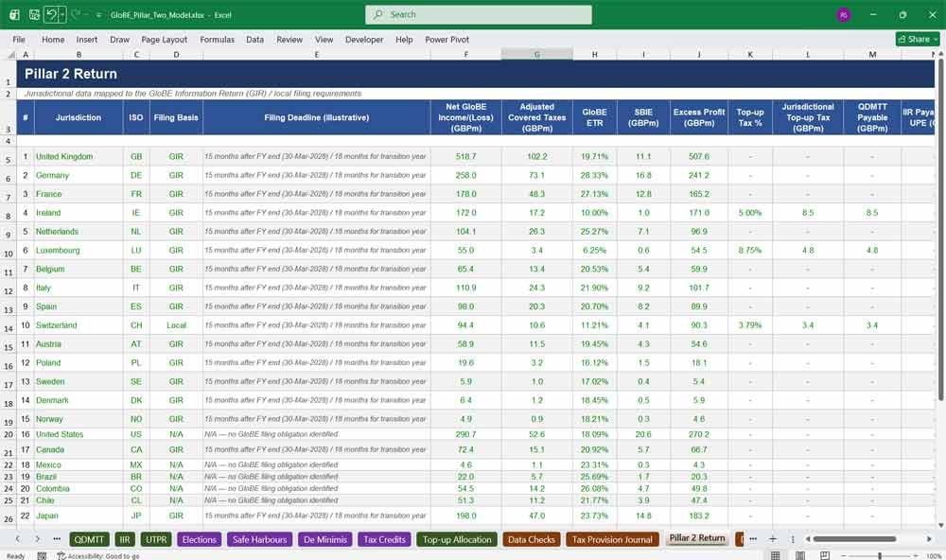Viewport: 946px width, 560px height.
Task: Open the Formulas ribbon tab
Action: point(218,39)
